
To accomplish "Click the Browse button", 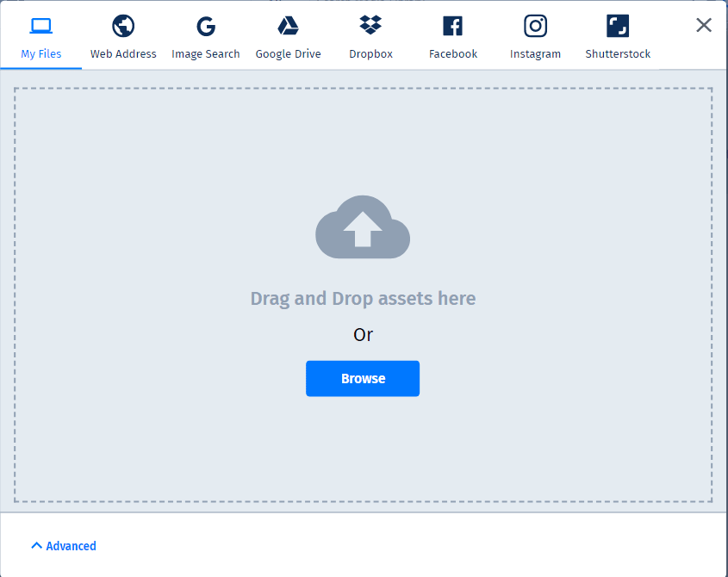I will [363, 378].
